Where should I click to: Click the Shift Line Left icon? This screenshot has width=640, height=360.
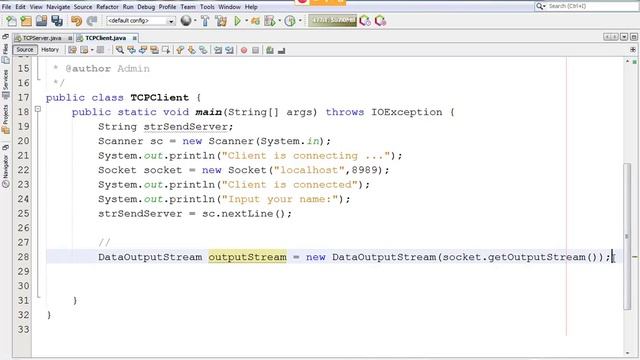[218, 50]
